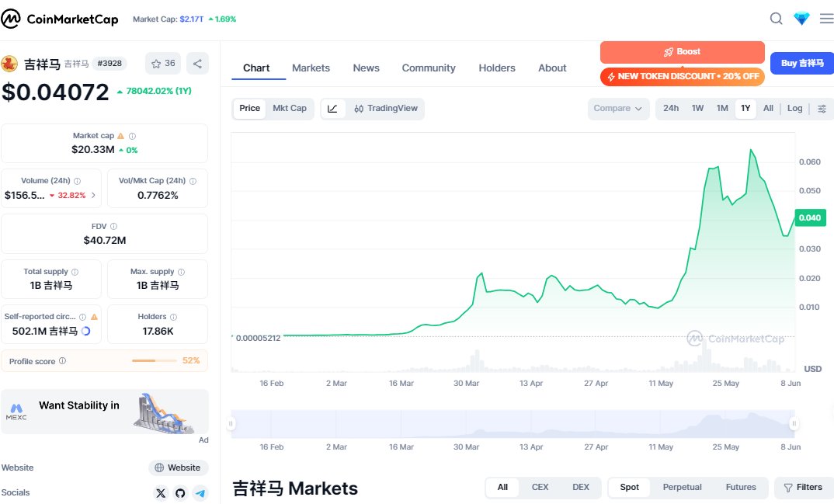
Task: Click New Token Discount 20% OFF banner
Action: [x=683, y=77]
